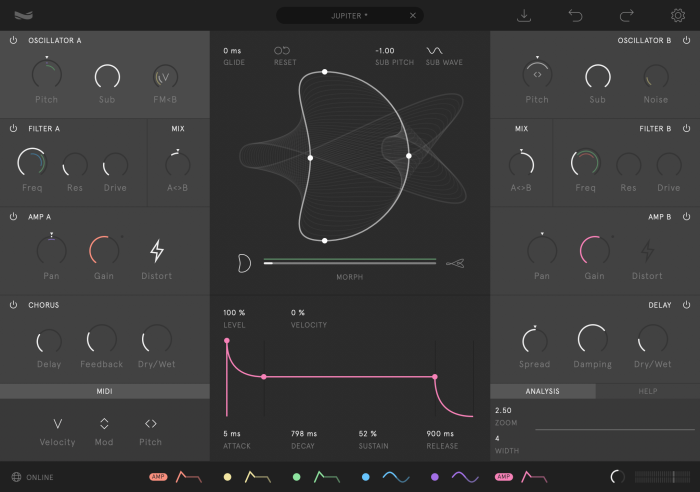The width and height of the screenshot is (700, 492).
Task: Click the '900 ms' RELEASE value
Action: click(440, 434)
